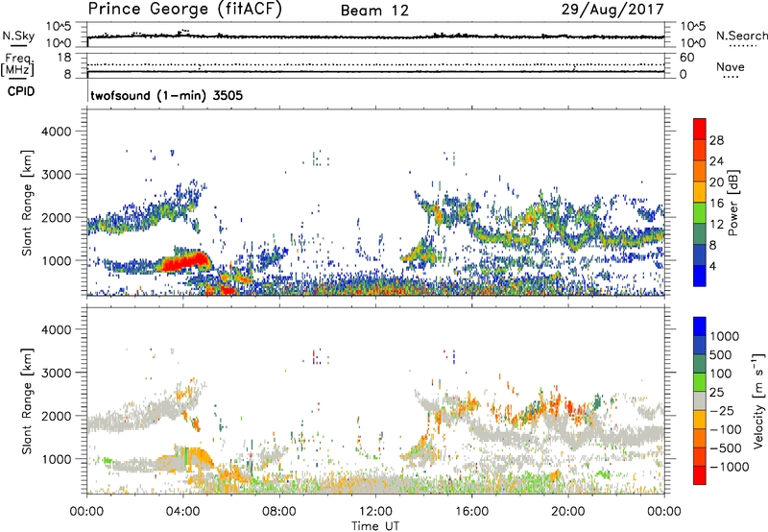Click the "500" tick on Velocity colorbar
768x532 pixels.
click(721, 354)
